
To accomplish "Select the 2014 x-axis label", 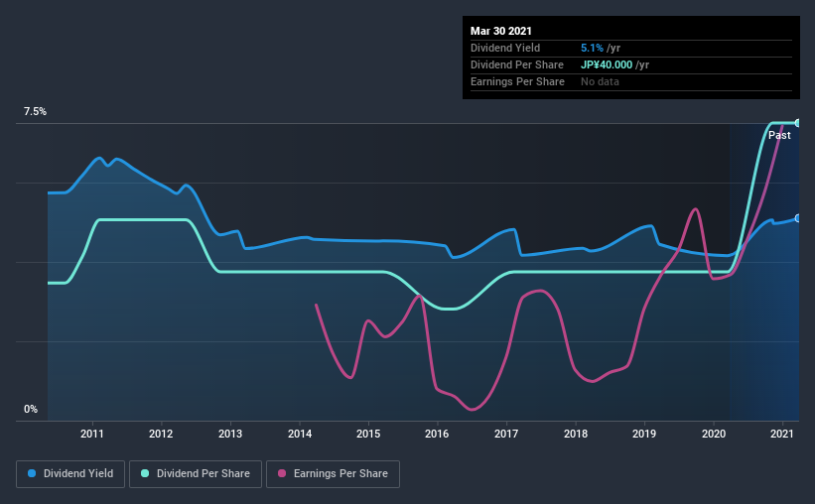I will pos(300,434).
